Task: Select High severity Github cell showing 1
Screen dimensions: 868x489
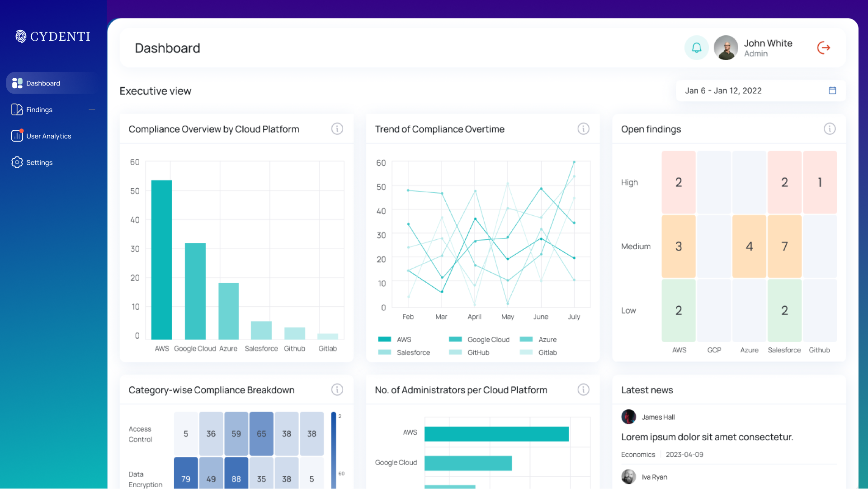Action: click(820, 182)
